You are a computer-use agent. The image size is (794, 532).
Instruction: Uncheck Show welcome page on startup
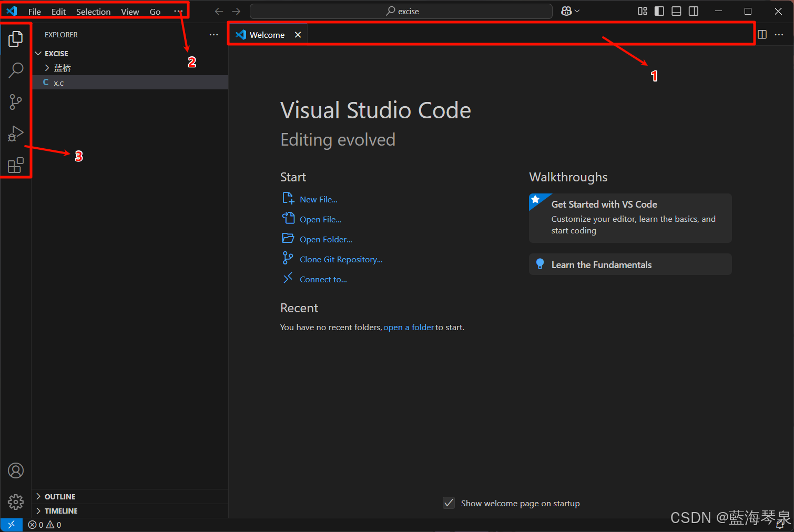[449, 503]
